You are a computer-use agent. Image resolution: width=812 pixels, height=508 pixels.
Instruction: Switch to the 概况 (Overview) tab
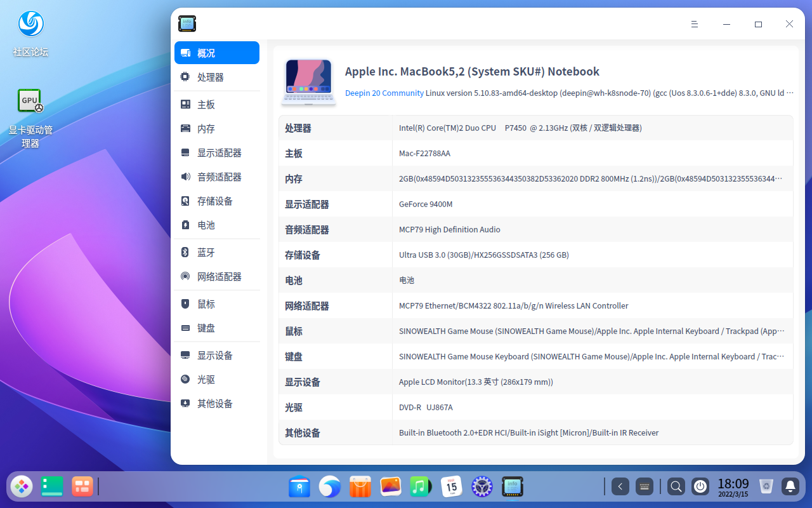tap(206, 53)
